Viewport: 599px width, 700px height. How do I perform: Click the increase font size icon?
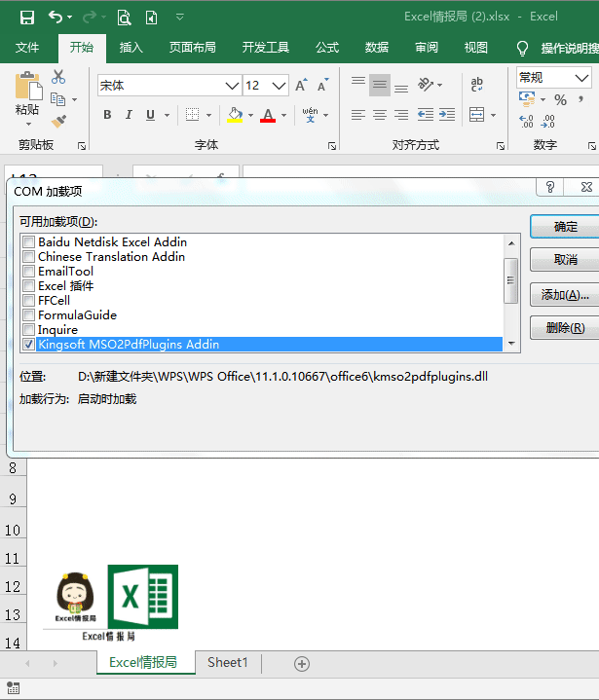click(x=301, y=86)
